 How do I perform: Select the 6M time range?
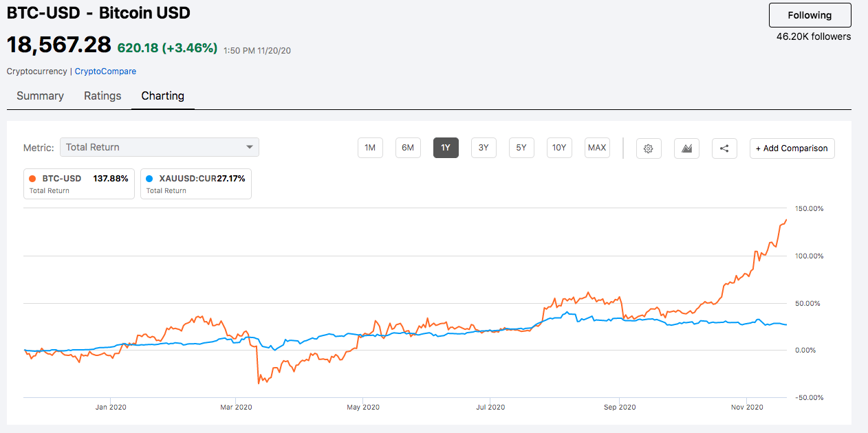[408, 148]
